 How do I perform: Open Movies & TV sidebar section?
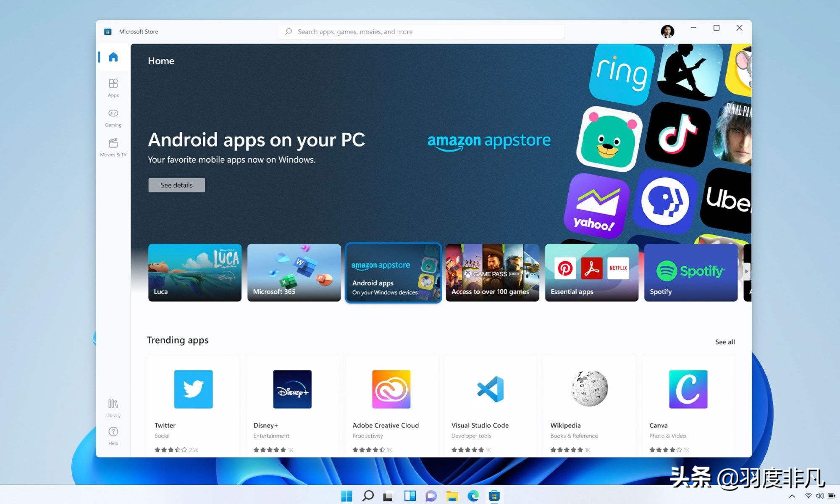113,147
